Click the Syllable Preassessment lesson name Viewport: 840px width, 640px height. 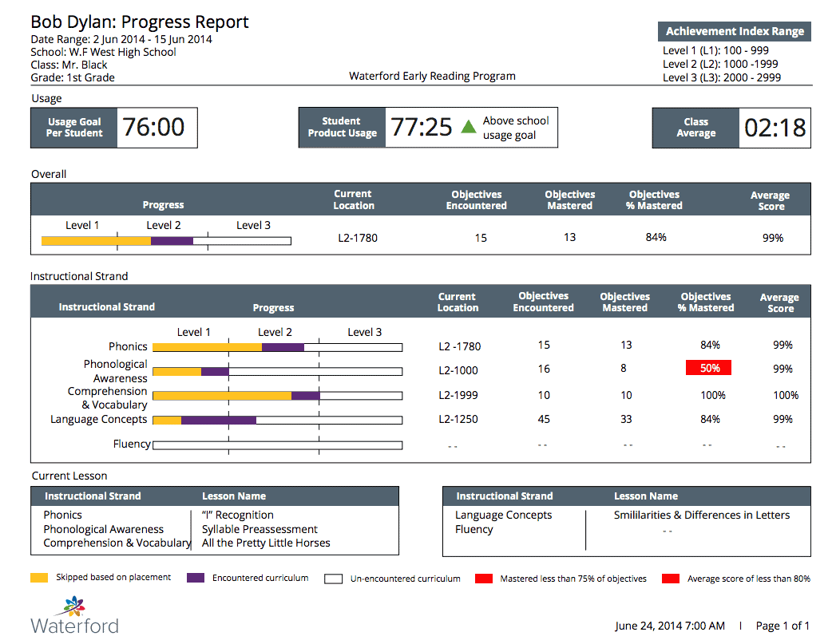260,529
